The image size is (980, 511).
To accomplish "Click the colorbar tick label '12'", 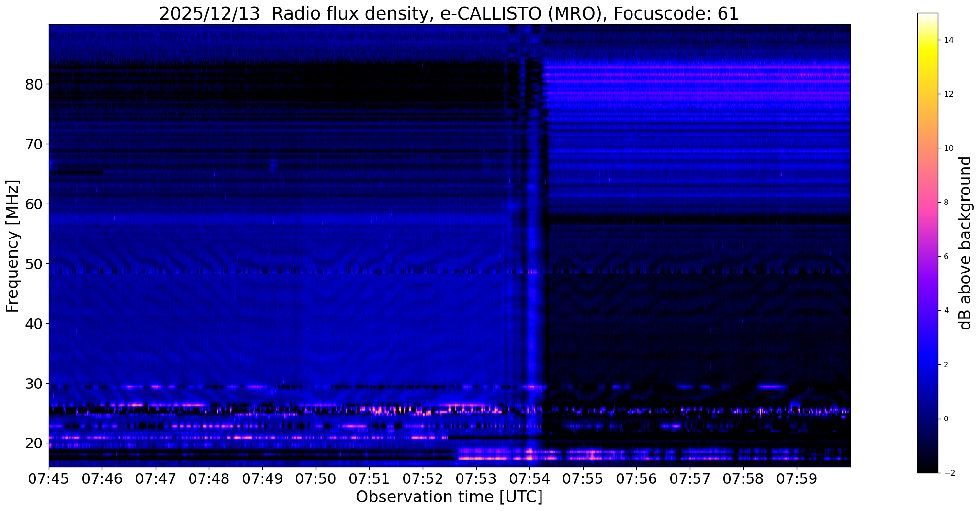I will tap(948, 94).
